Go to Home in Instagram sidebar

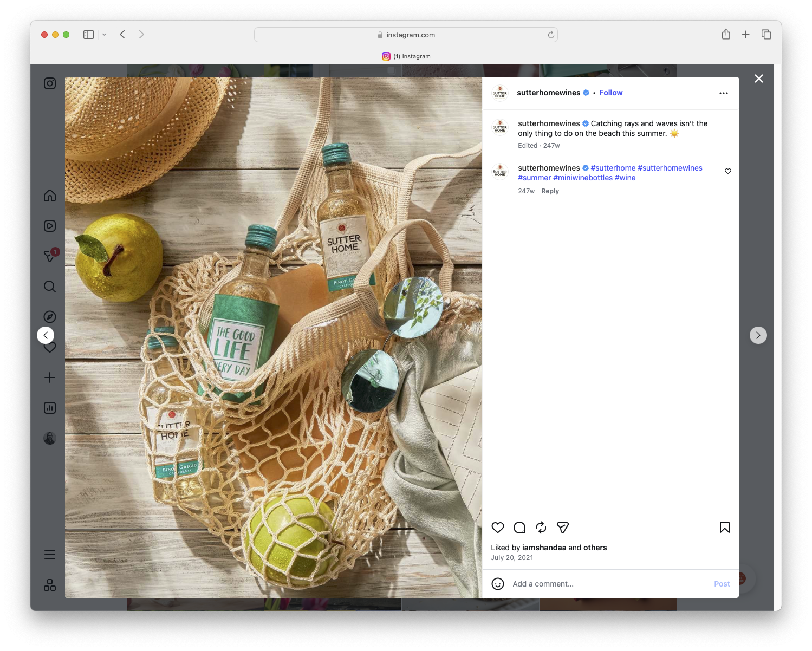(x=50, y=196)
